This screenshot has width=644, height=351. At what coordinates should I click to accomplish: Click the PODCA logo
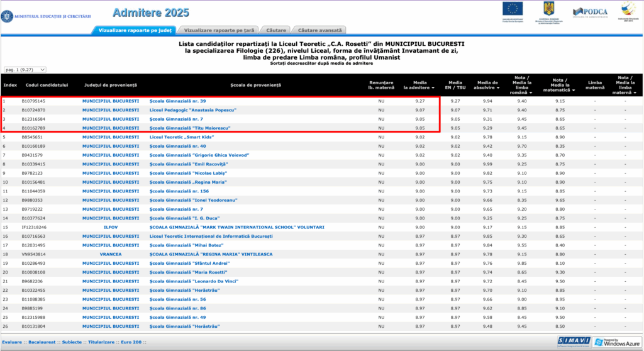point(589,11)
